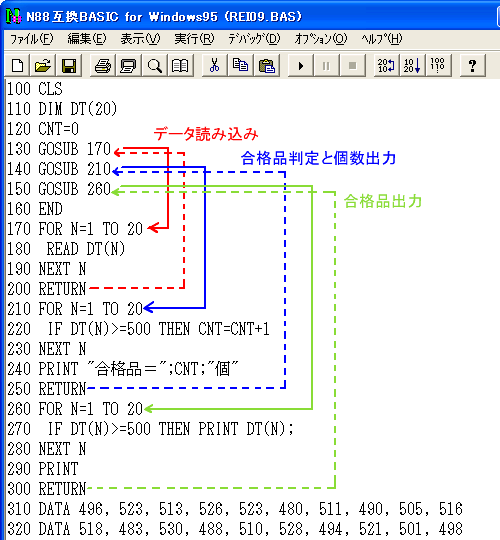The image size is (500, 540).
Task: Click the line '280 NEXT N'
Action: (46, 448)
